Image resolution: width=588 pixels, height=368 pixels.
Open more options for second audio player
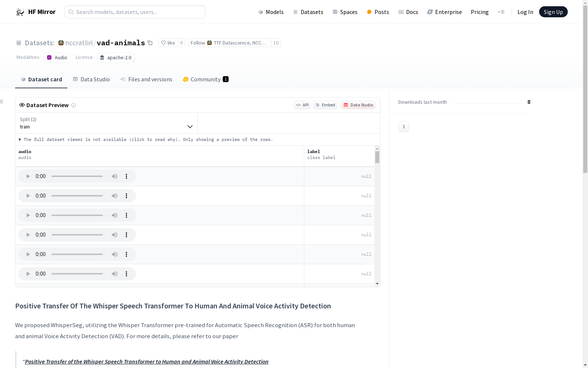coord(126,196)
